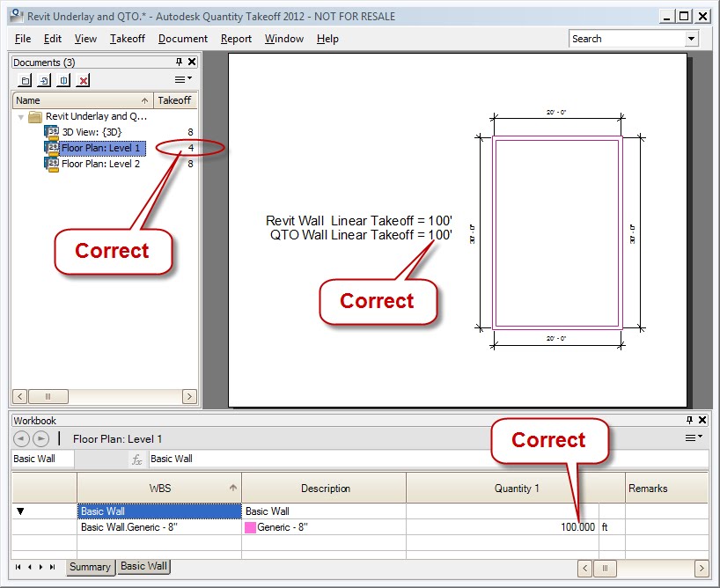This screenshot has height=588, width=720.
Task: Switch to the Basic Wall tab
Action: 143,566
